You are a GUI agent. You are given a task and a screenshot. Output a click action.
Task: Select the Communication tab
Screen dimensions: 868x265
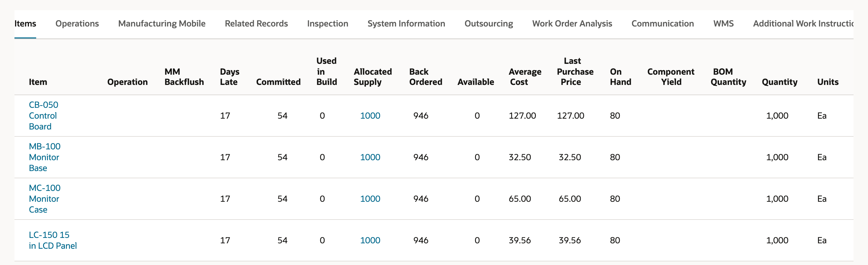point(662,23)
